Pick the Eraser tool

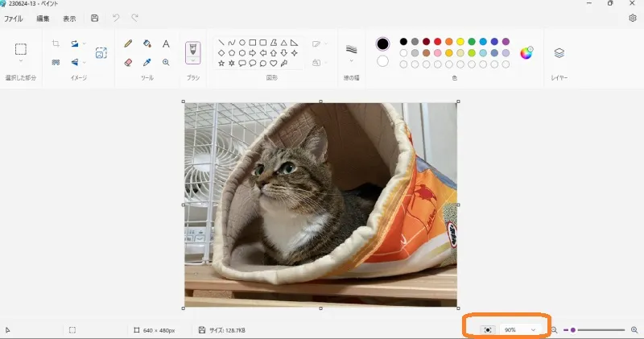128,62
